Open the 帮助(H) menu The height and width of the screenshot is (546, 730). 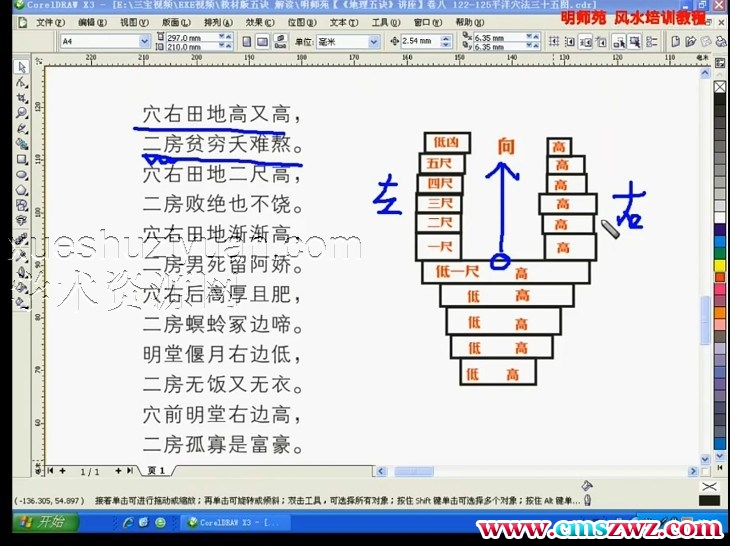469,22
